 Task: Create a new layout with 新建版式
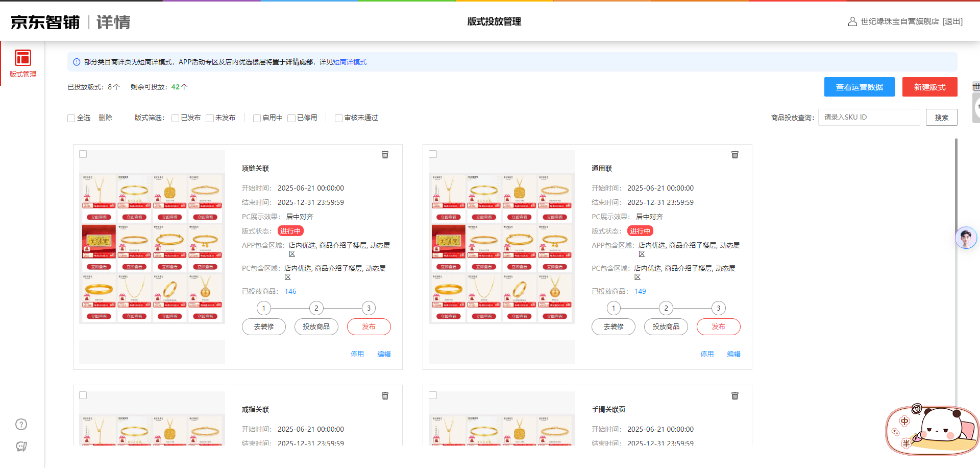(929, 87)
